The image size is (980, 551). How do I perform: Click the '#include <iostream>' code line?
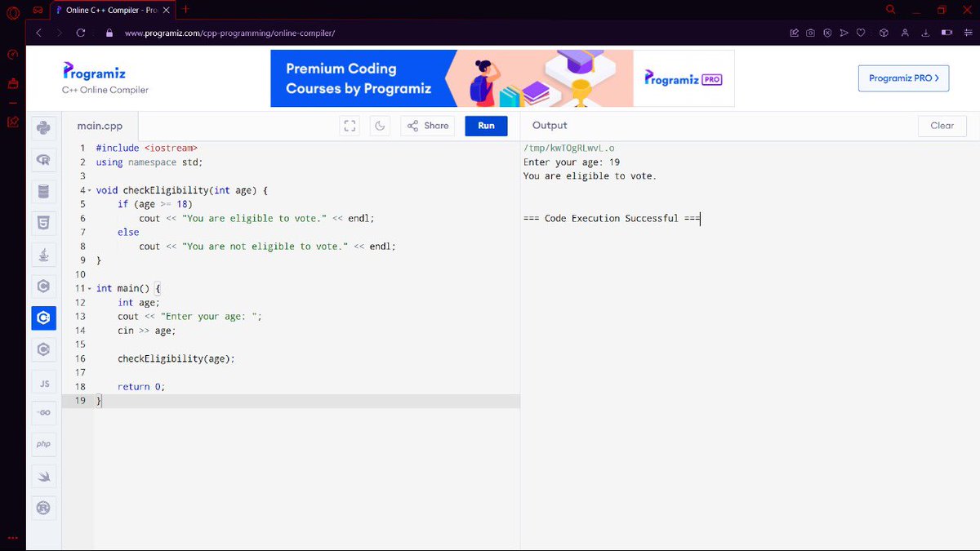[147, 148]
